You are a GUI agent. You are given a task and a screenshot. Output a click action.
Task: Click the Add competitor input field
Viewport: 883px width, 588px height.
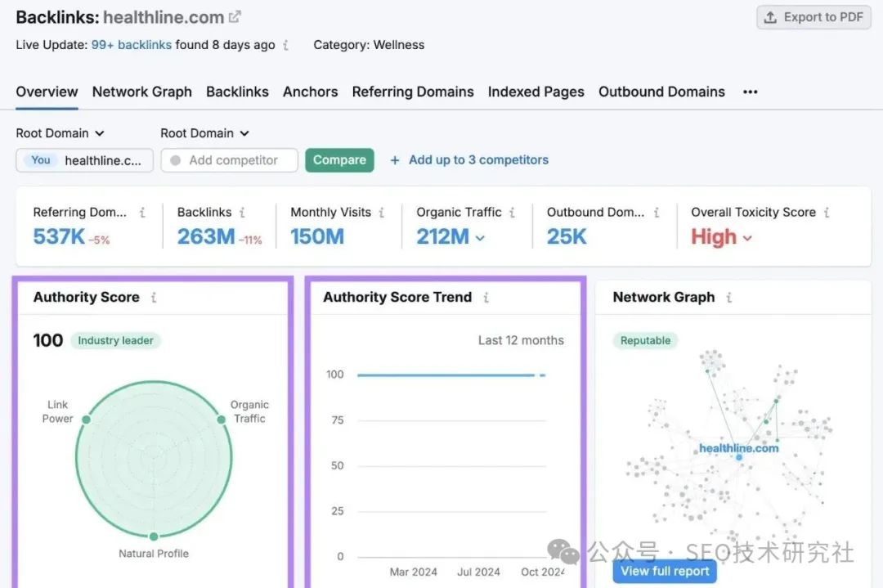(229, 160)
